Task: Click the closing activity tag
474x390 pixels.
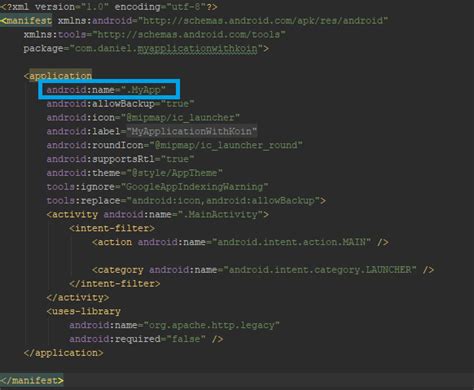Action: pyautogui.click(x=78, y=297)
